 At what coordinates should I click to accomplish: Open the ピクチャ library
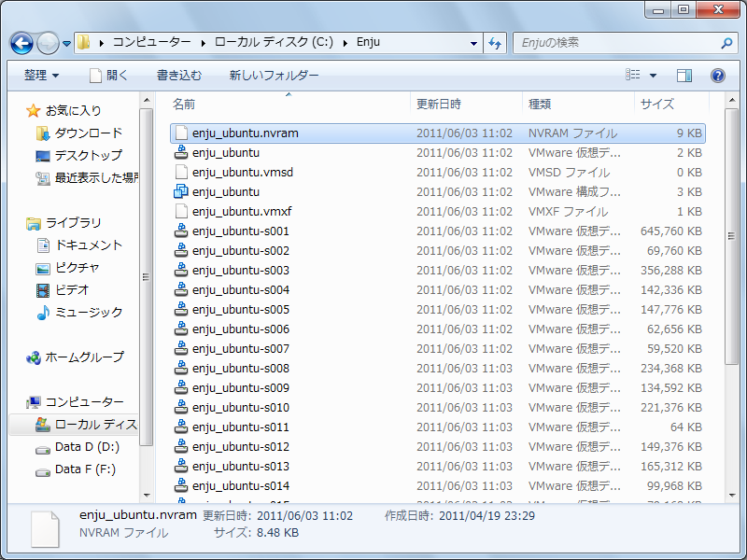coord(78,267)
